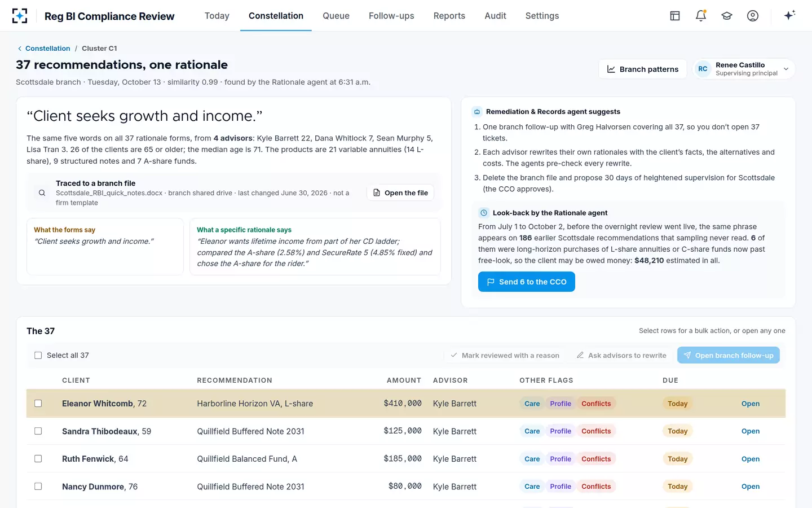The image size is (812, 508).
Task: Open the Reports tab
Action: [x=449, y=16]
